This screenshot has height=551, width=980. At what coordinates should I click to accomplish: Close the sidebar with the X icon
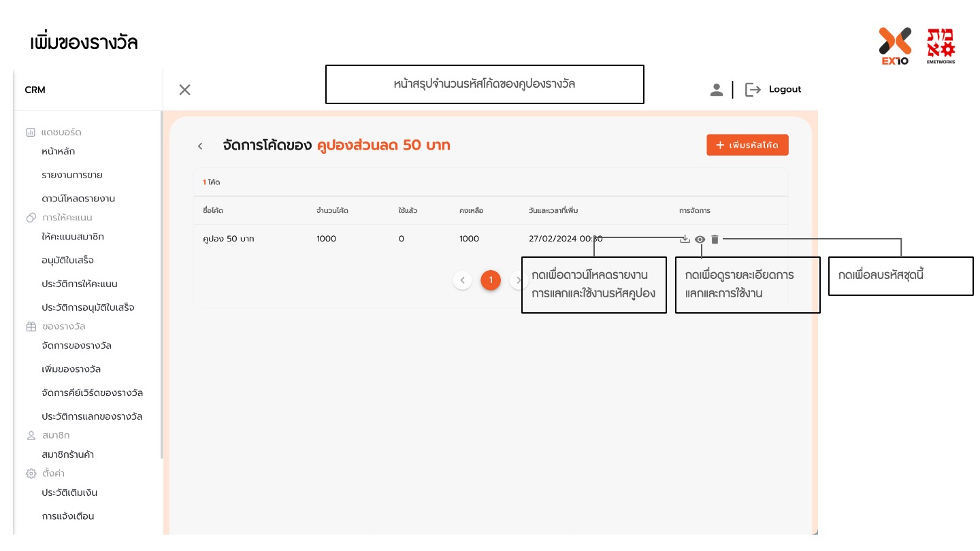tap(184, 90)
